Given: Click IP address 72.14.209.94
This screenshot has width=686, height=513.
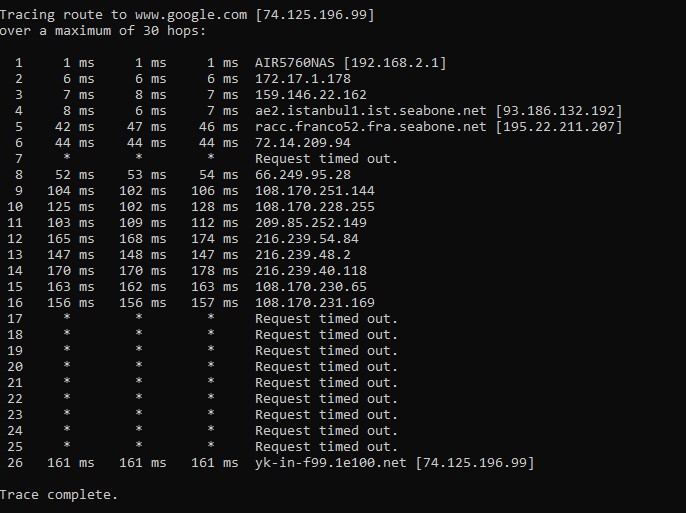Looking at the screenshot, I should [303, 143].
